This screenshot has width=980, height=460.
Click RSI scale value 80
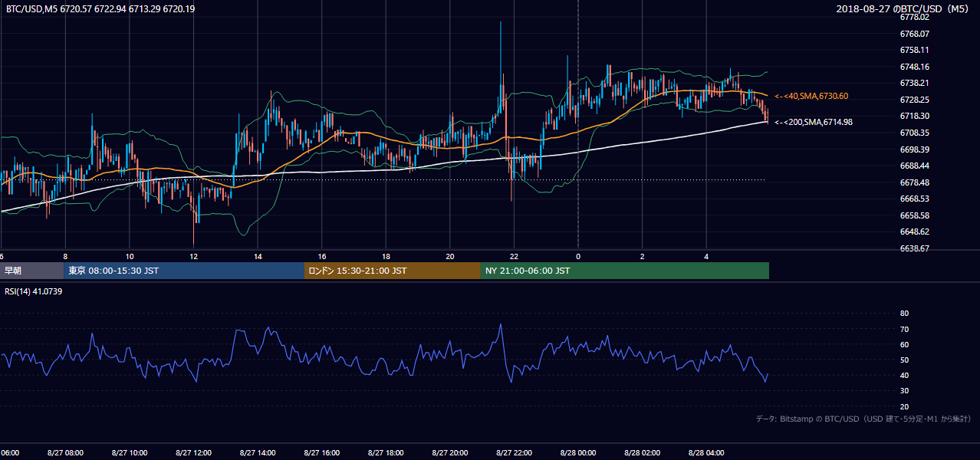point(904,314)
